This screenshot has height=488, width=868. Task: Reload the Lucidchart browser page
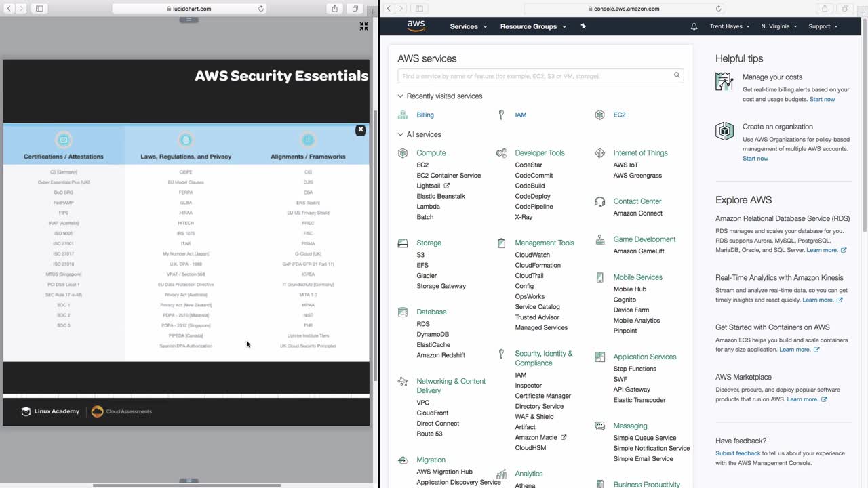pos(261,9)
